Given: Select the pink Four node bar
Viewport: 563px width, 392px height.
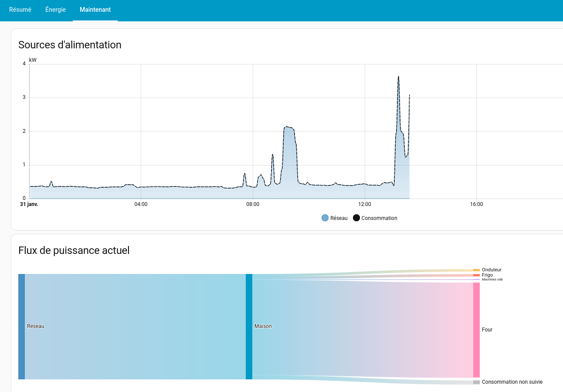Looking at the screenshot, I should [476, 330].
